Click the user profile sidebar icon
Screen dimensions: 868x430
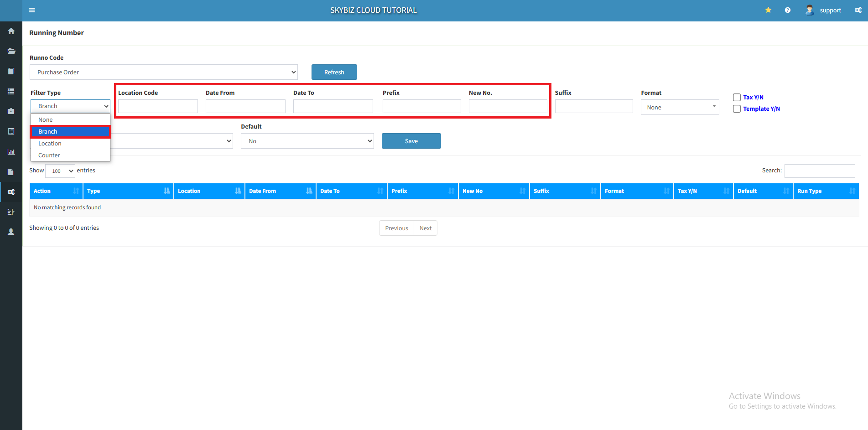pyautogui.click(x=11, y=232)
